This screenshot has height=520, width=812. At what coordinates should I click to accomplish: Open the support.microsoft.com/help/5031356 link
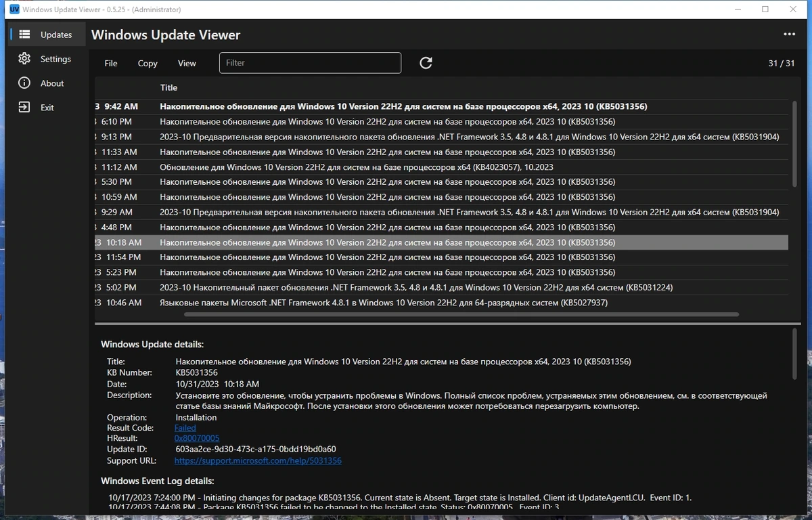click(x=258, y=460)
